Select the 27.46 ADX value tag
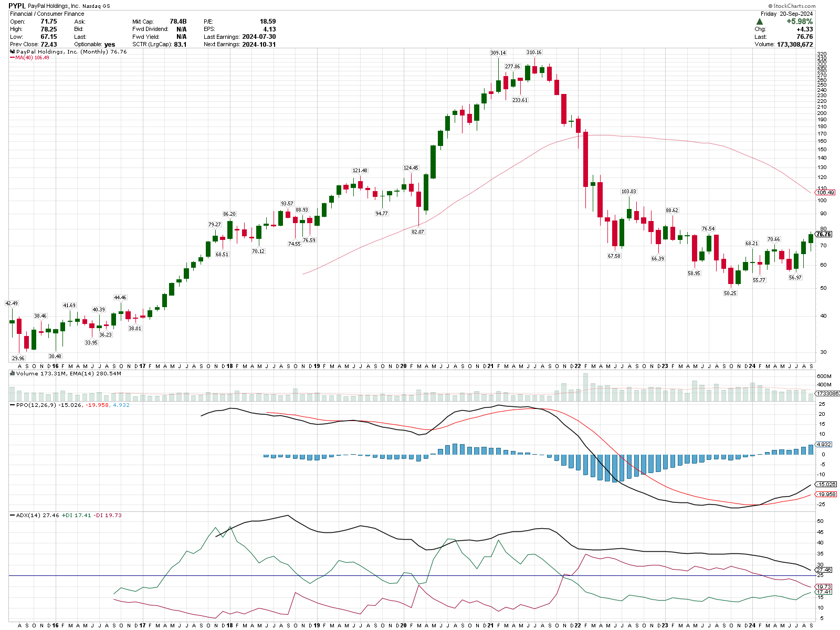This screenshot has height=630, width=840. click(x=824, y=570)
